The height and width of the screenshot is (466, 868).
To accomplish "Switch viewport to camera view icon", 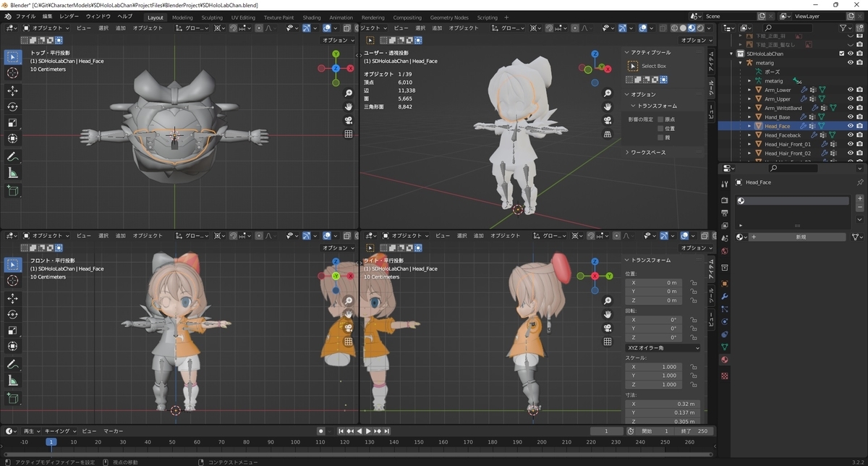I will click(x=349, y=121).
